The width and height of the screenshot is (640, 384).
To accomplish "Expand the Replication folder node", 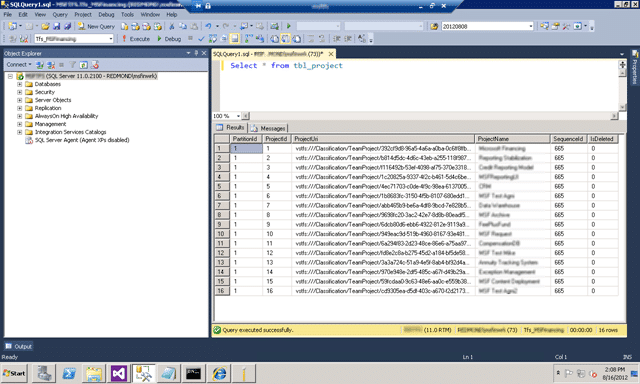I will [x=19, y=108].
